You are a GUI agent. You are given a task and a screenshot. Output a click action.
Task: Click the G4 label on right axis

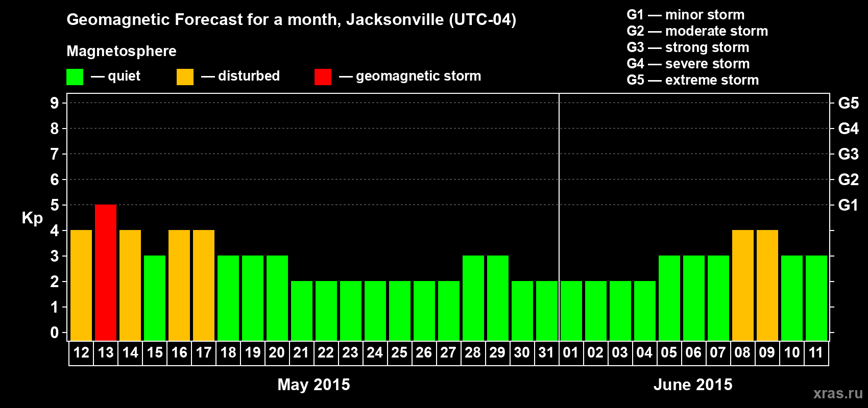click(848, 129)
